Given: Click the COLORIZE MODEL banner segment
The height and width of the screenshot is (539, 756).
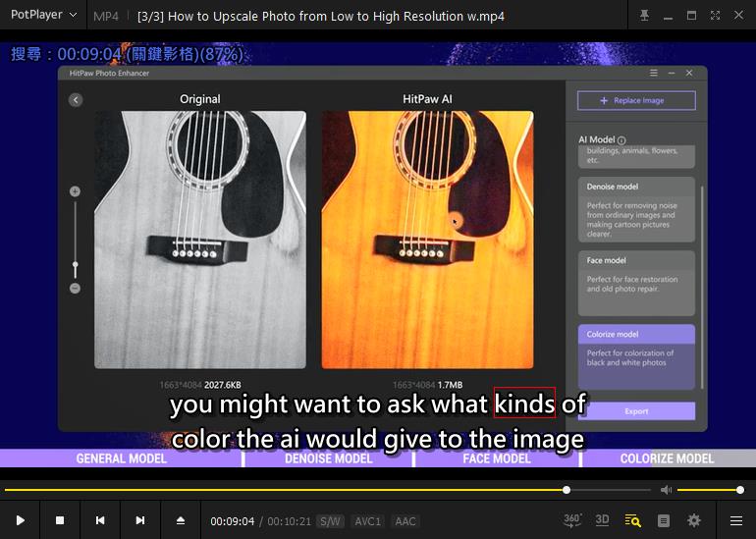Looking at the screenshot, I should 668,458.
